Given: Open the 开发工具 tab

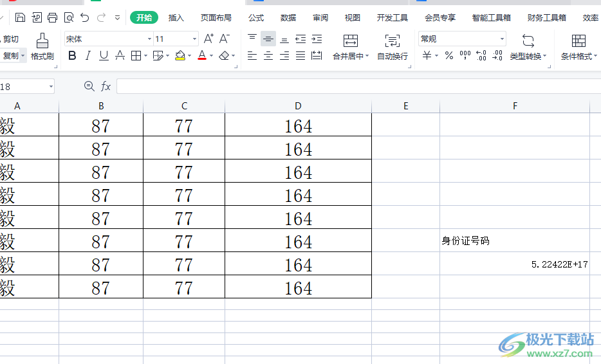Looking at the screenshot, I should (393, 17).
